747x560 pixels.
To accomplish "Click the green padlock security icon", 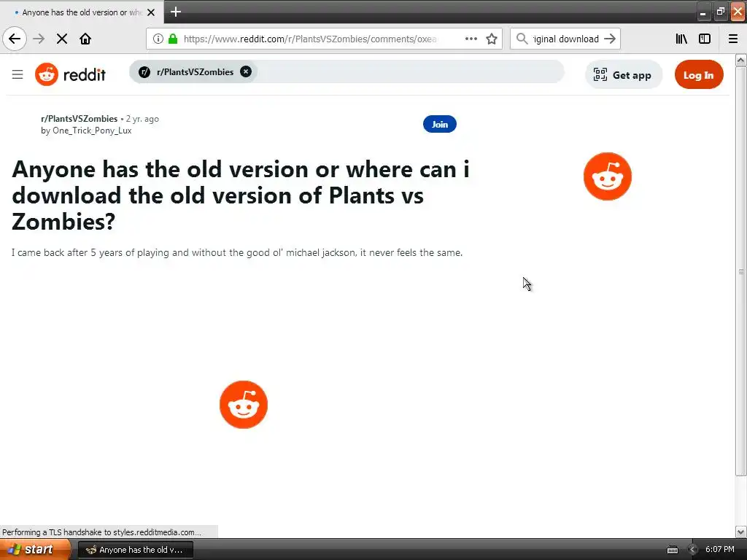I will [x=172, y=39].
